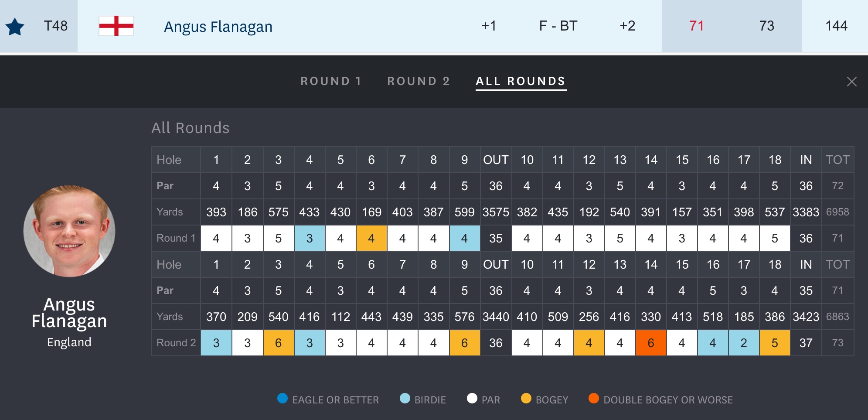
Task: Open Angus Flanagan player name link
Action: click(x=218, y=27)
